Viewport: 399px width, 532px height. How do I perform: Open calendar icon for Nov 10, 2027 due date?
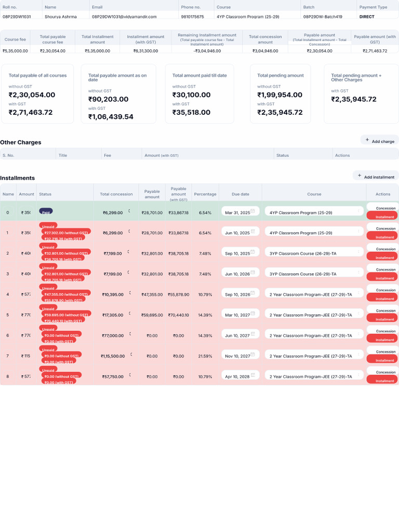(x=253, y=354)
